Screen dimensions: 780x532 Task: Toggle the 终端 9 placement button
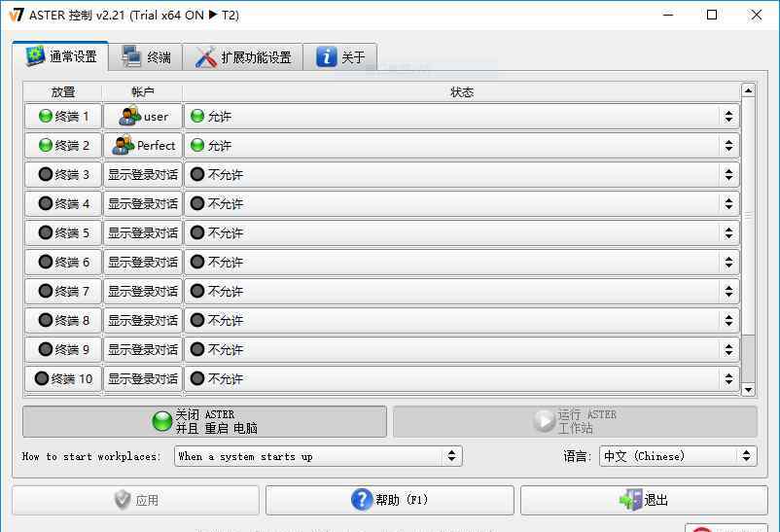(x=63, y=349)
